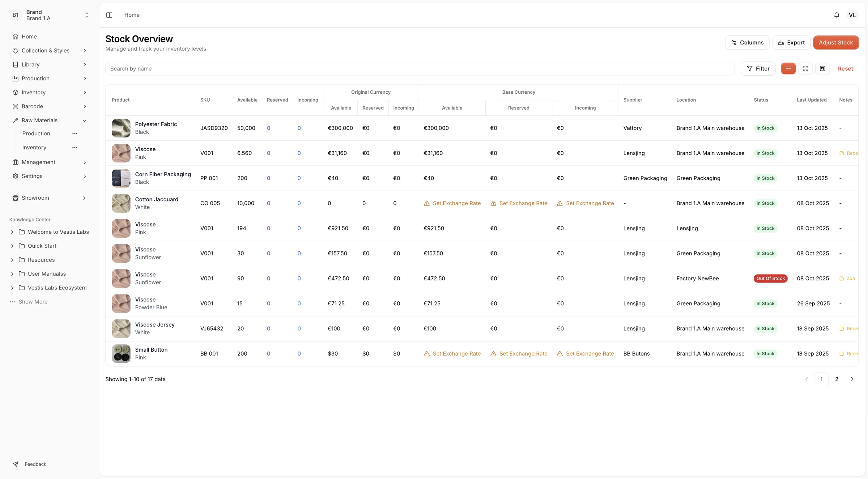The image size is (868, 479).
Task: Click Show More in Knowledge Center
Action: click(x=33, y=302)
